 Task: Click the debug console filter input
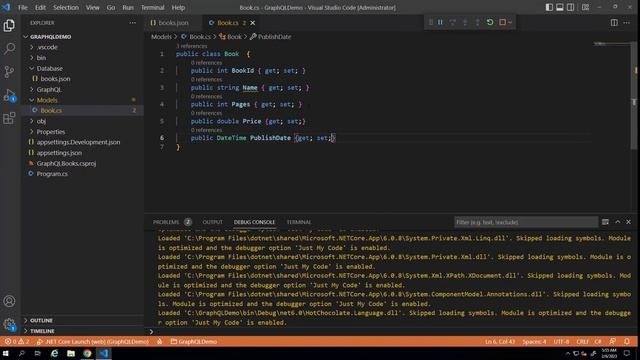click(x=526, y=222)
